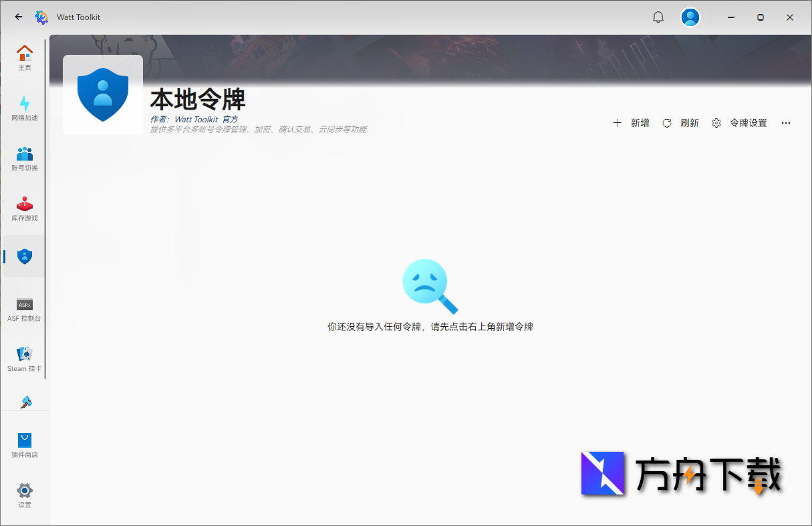Image resolution: width=812 pixels, height=526 pixels.
Task: Go to the 主页 home page
Action: coord(25,57)
